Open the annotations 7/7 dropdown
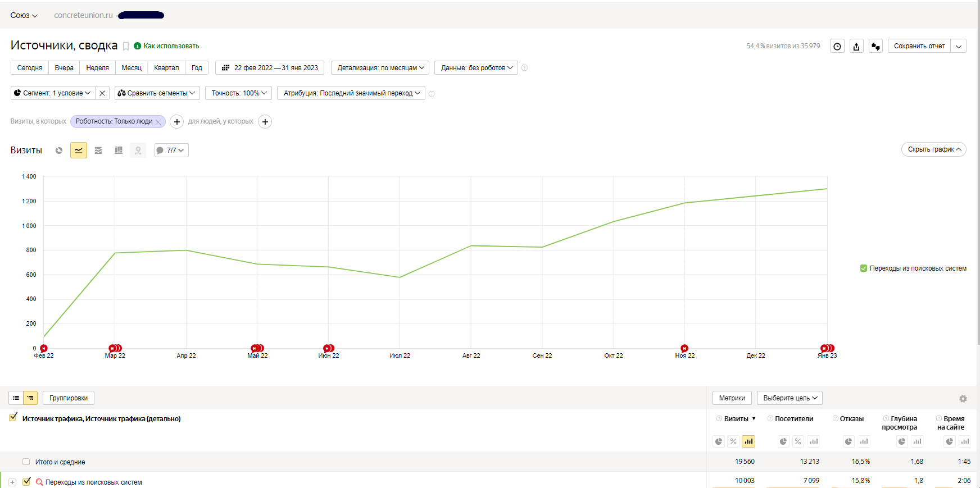Screen dimensions: 980x488 coord(171,150)
